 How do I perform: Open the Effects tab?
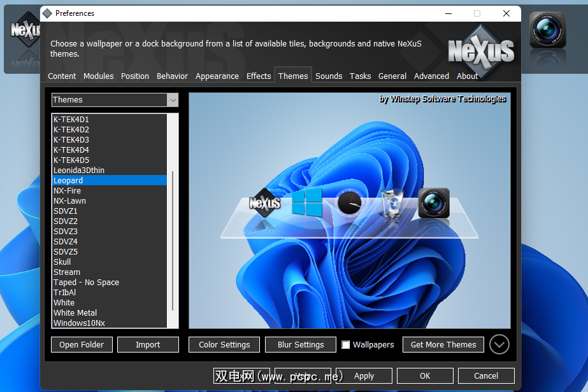[x=259, y=76]
